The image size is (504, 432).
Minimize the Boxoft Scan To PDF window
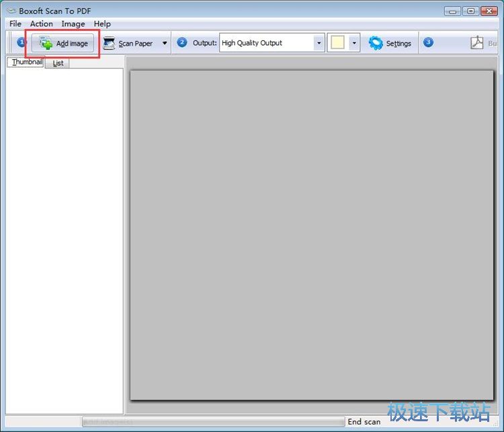(452, 11)
